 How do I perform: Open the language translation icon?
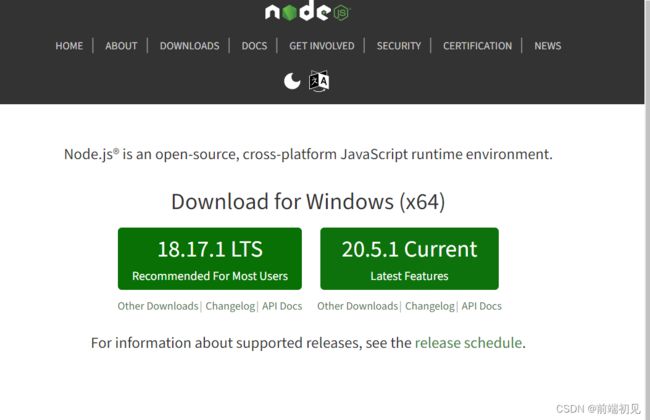coord(319,81)
